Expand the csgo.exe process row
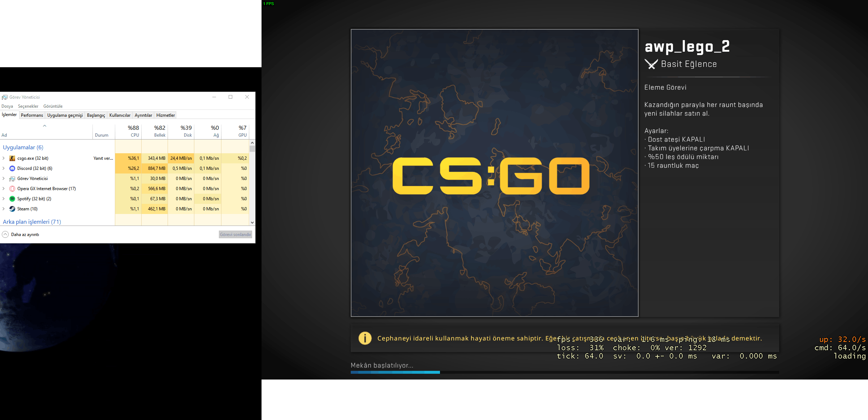The height and width of the screenshot is (420, 868). click(x=4, y=158)
